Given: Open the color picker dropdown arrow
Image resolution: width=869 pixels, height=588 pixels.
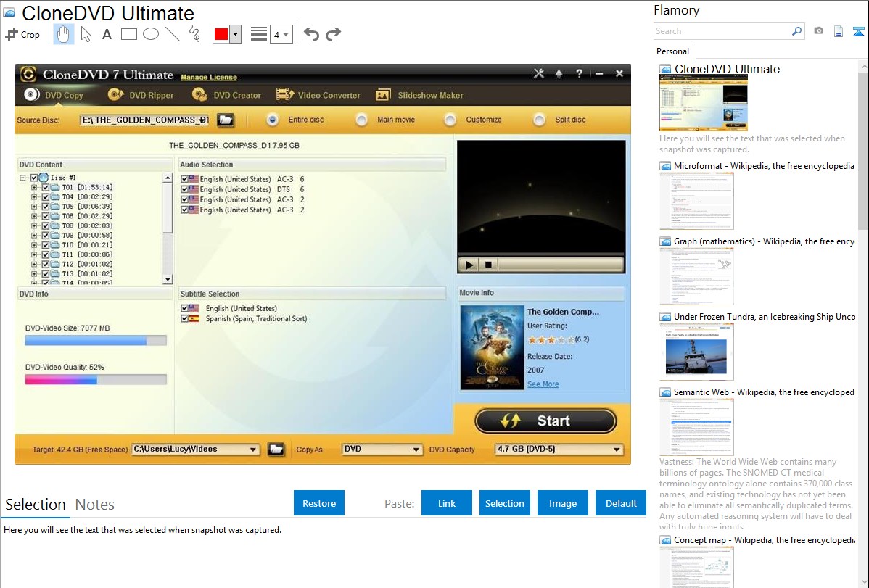Looking at the screenshot, I should coord(235,34).
